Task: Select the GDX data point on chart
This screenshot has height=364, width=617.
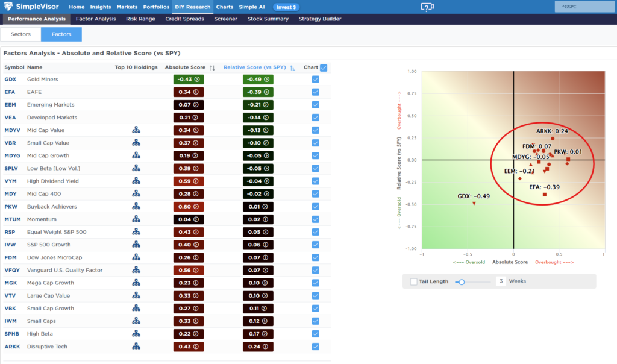Action: [474, 204]
